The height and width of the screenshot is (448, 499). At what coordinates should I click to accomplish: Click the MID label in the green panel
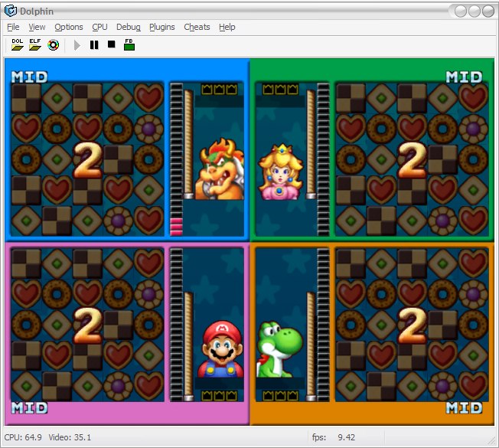[464, 77]
